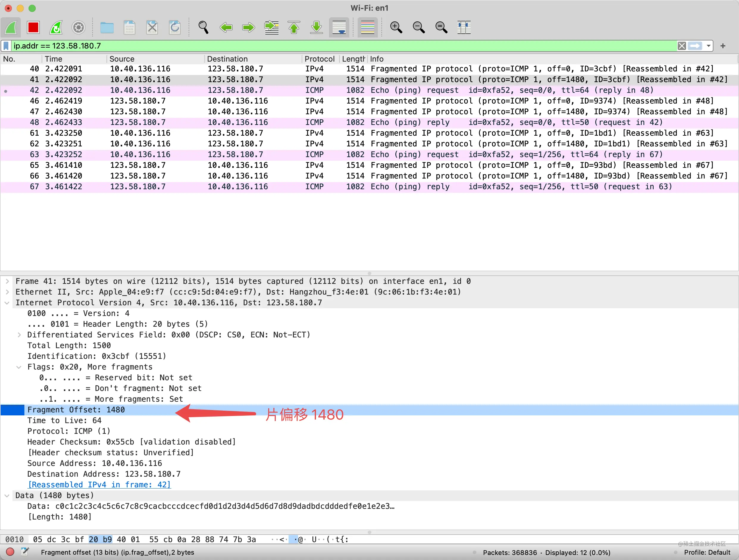Jump to the first packet
The image size is (739, 560).
click(x=294, y=27)
